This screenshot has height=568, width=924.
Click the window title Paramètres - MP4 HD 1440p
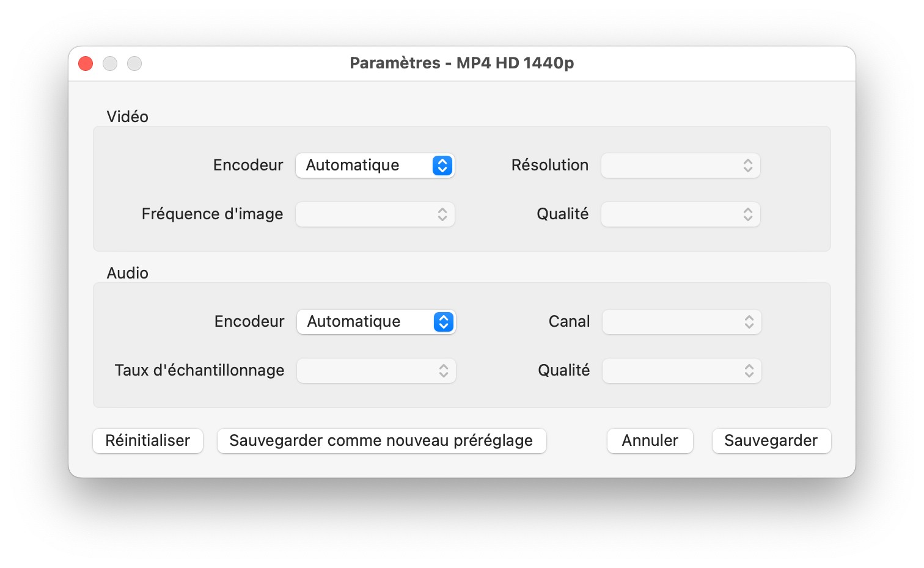(x=461, y=64)
